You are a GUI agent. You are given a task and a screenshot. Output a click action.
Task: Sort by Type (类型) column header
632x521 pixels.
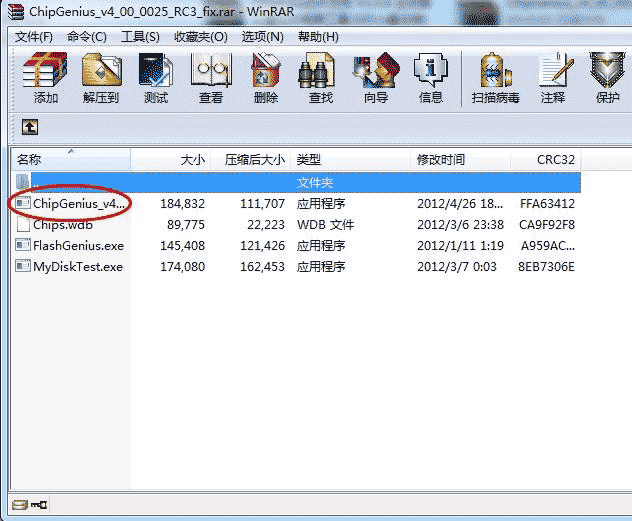coord(350,160)
